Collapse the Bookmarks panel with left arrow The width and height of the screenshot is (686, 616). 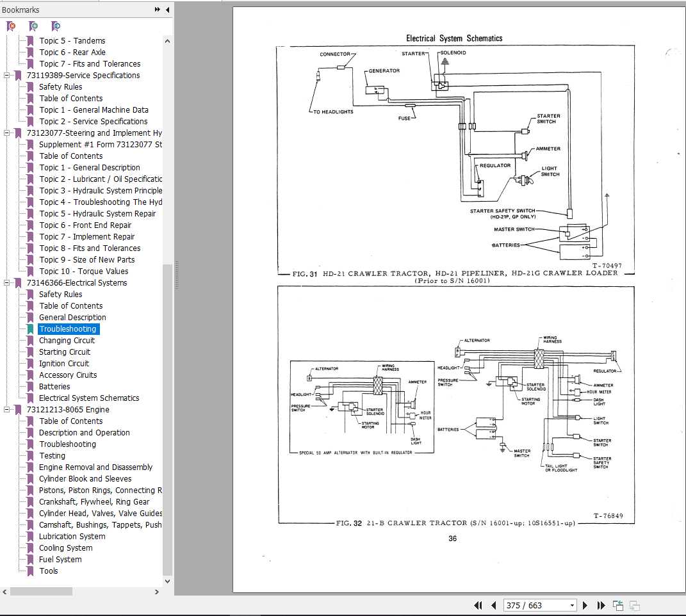click(x=168, y=10)
